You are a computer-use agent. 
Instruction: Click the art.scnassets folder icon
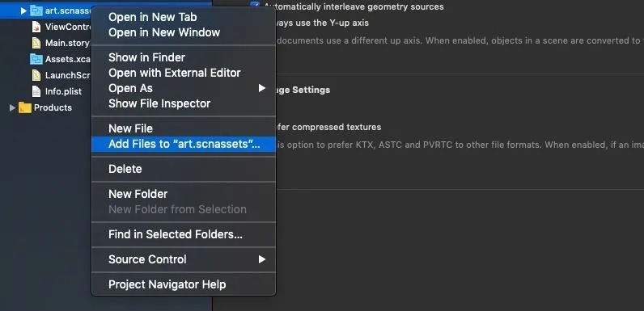pos(36,11)
